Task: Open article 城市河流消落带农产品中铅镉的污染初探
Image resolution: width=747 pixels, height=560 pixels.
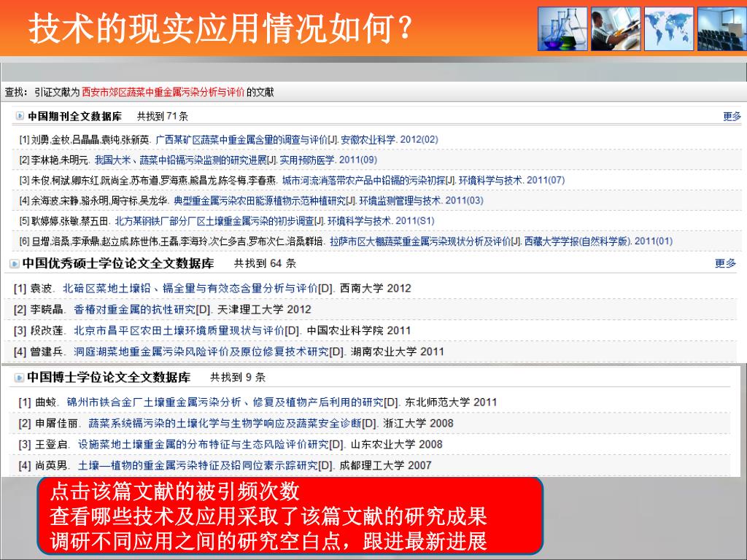Action: (x=363, y=181)
